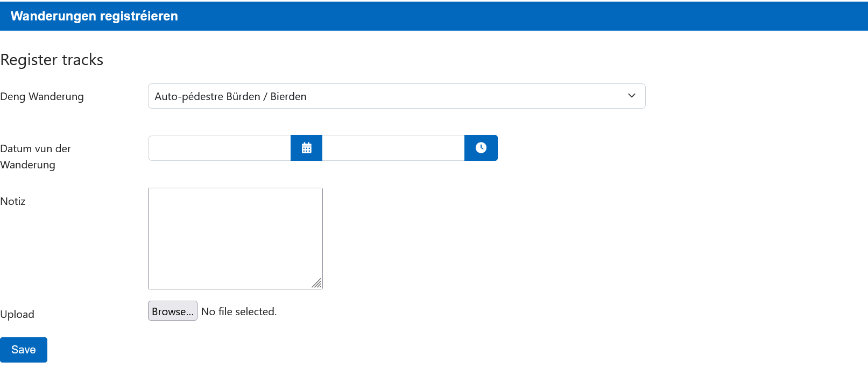
Task: Click the "No file selected." text
Action: click(238, 311)
